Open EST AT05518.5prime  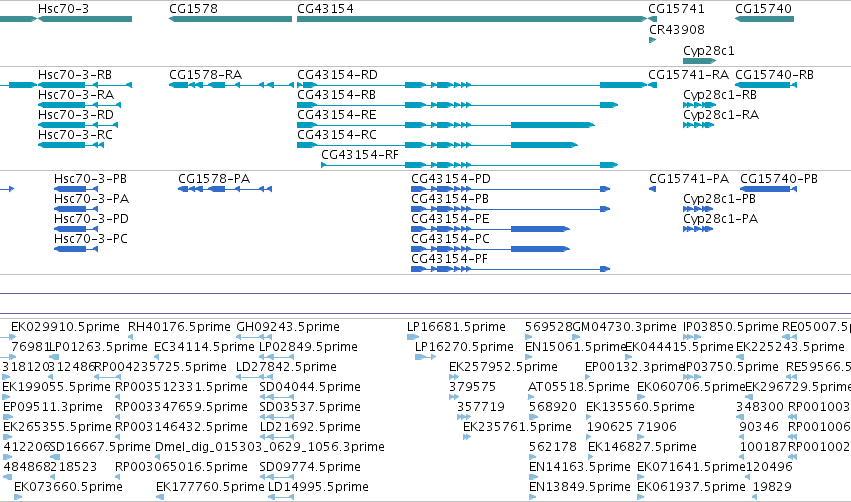(579, 387)
